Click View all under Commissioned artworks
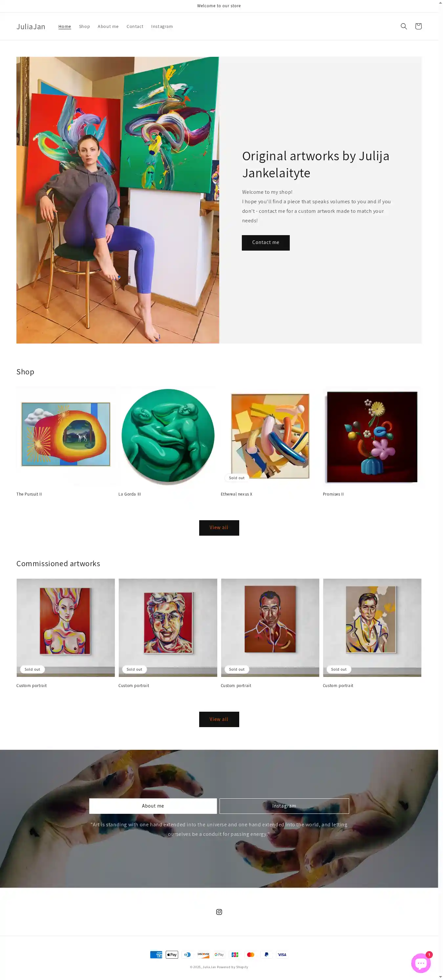Viewport: 443px width, 980px height. pyautogui.click(x=219, y=720)
